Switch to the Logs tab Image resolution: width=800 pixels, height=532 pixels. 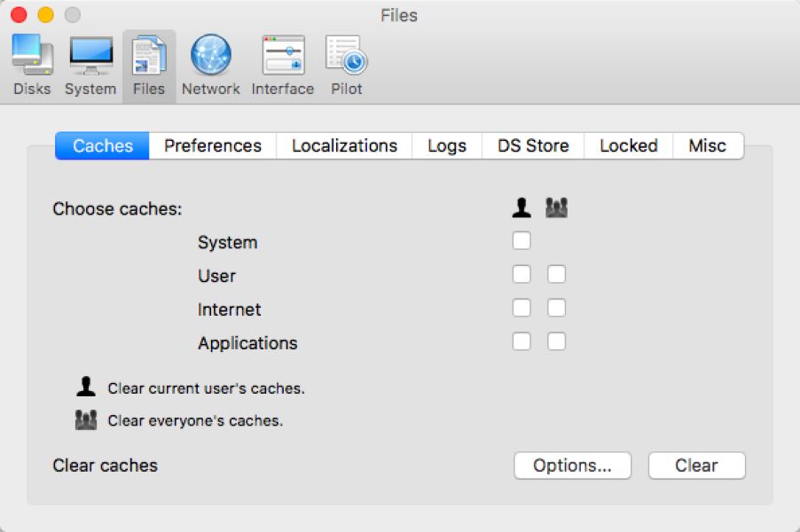(x=447, y=146)
